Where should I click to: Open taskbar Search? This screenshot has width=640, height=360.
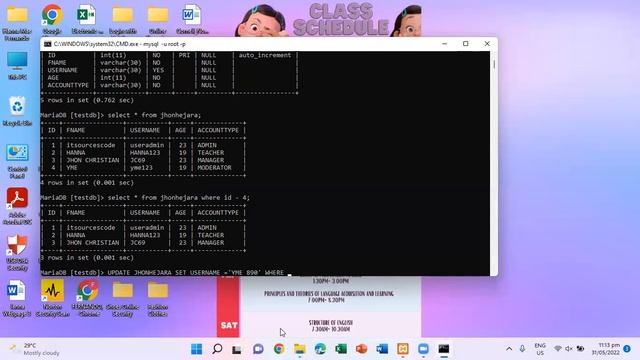pos(217,349)
